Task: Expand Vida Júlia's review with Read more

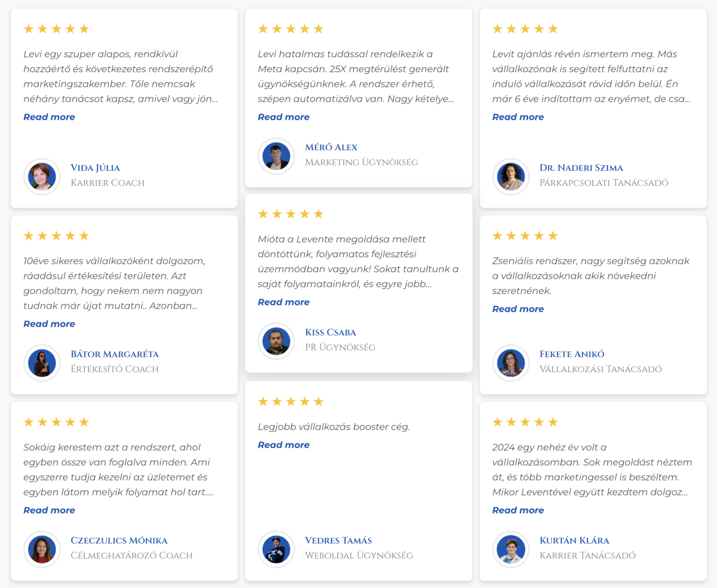Action: pyautogui.click(x=49, y=117)
